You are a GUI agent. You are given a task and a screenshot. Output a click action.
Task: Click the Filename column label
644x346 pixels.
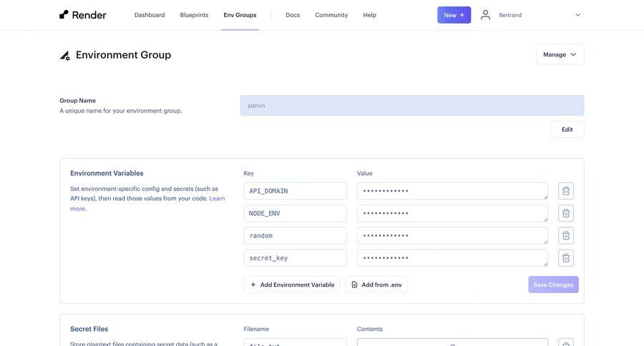(x=256, y=329)
